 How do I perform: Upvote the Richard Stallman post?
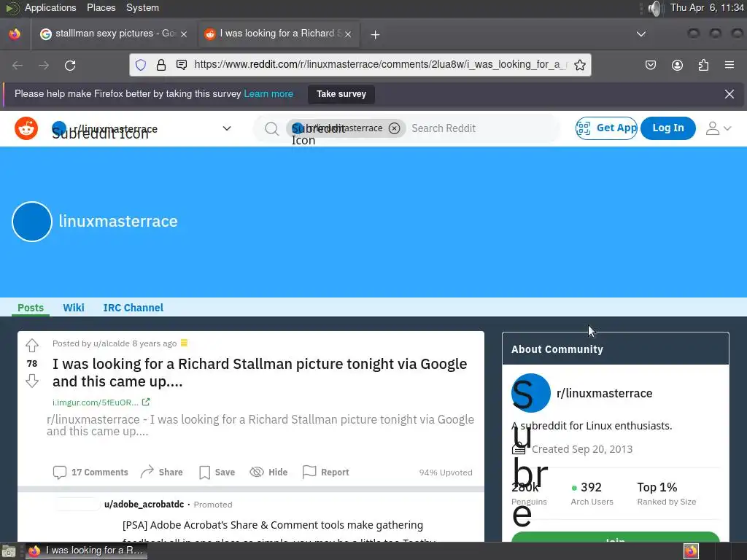[32, 345]
